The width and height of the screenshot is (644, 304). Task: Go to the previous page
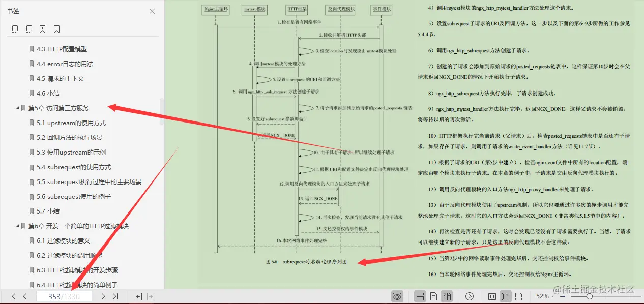click(25, 296)
